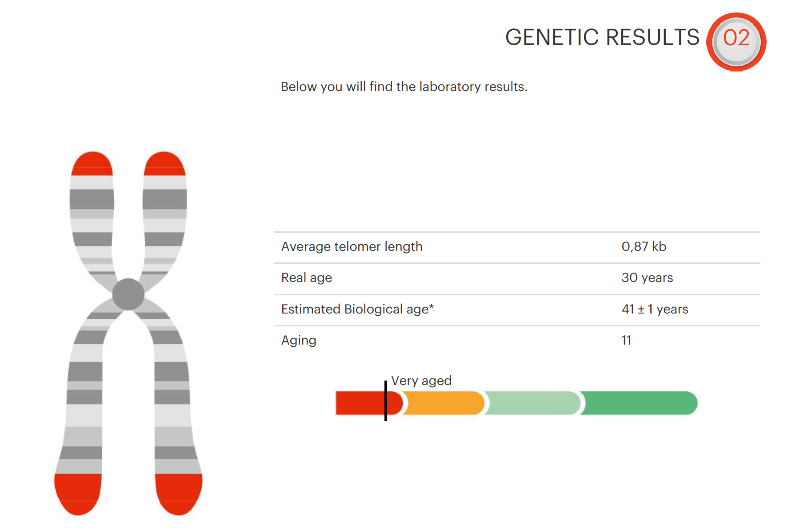808x532 pixels.
Task: Click the Very aged label
Action: click(421, 381)
